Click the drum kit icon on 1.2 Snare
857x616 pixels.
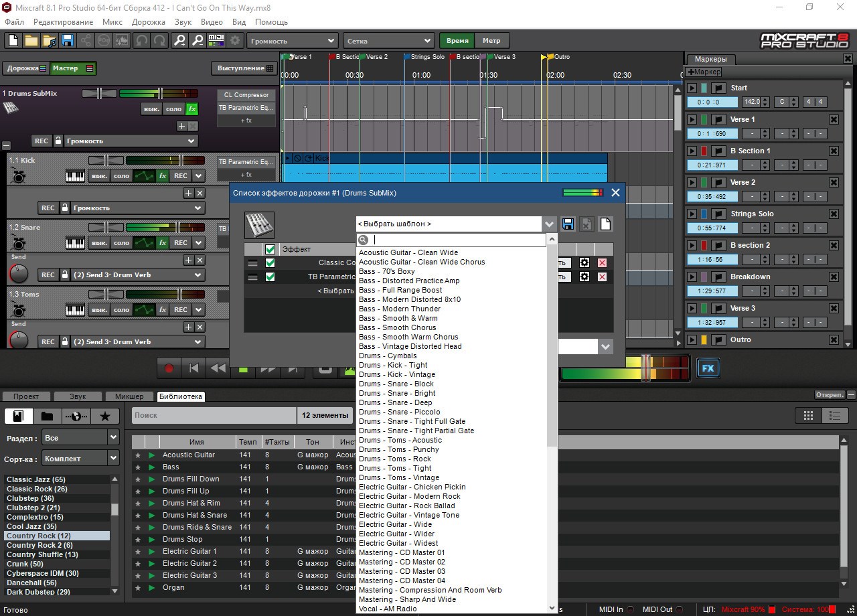[18, 244]
